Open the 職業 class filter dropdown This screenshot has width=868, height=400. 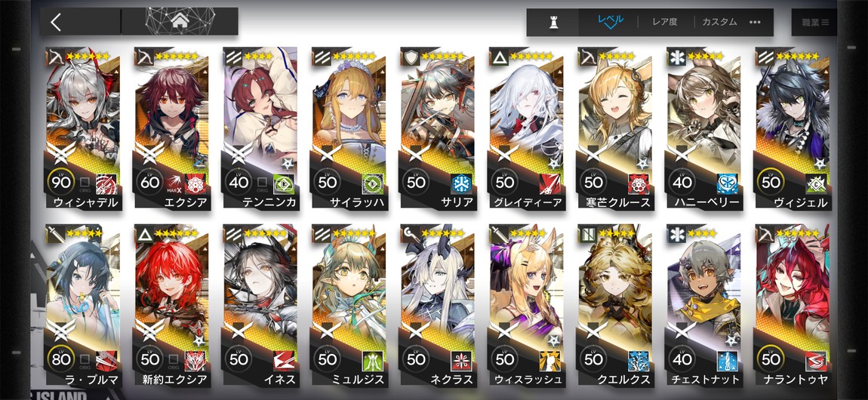pyautogui.click(x=815, y=22)
